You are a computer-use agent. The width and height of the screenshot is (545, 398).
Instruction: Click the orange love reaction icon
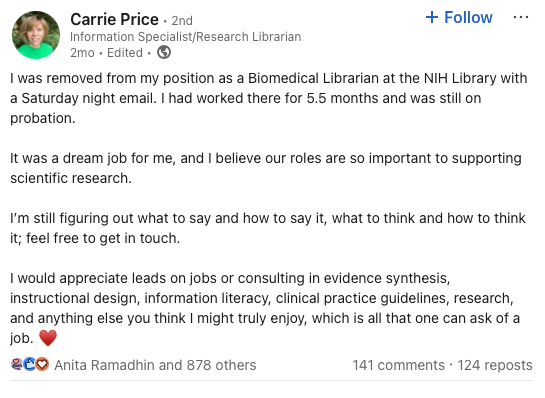coord(42,364)
